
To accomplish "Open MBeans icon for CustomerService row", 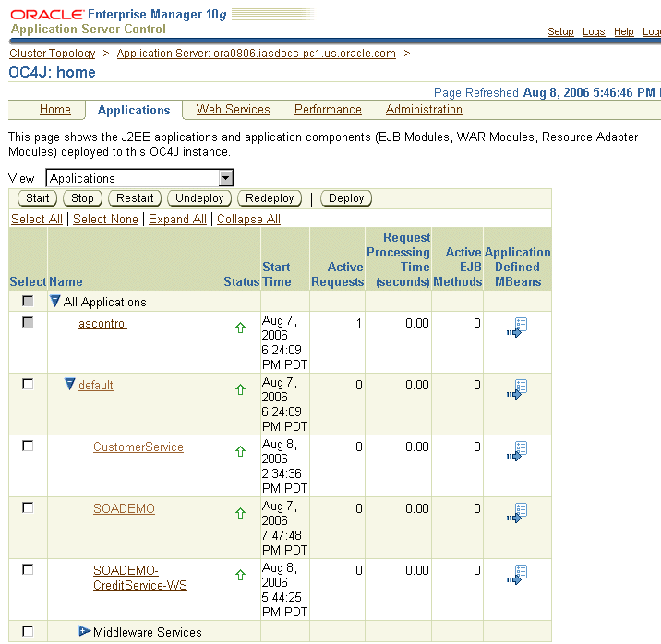I will click(517, 451).
